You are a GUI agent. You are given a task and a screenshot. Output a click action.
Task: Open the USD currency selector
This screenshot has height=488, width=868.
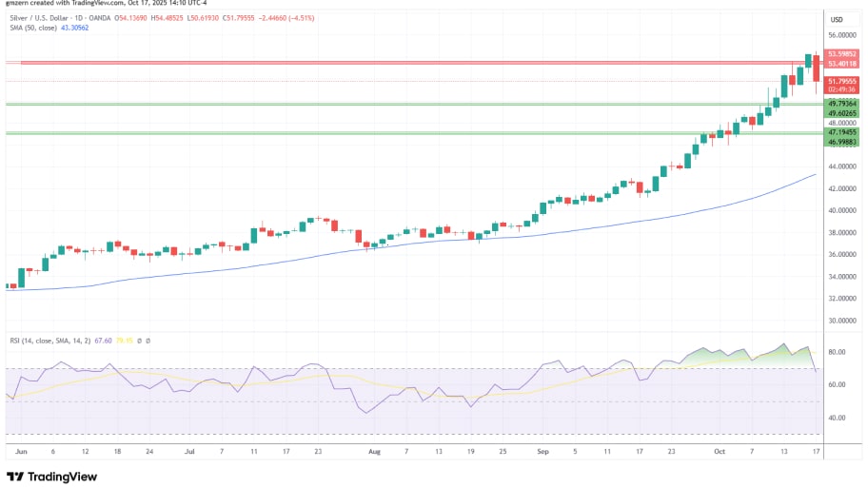point(837,20)
